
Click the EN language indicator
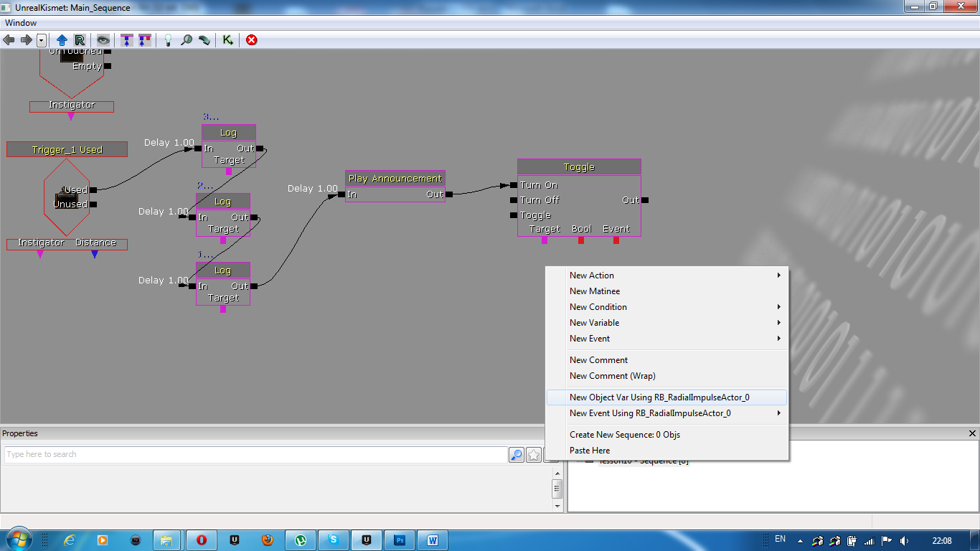point(780,539)
